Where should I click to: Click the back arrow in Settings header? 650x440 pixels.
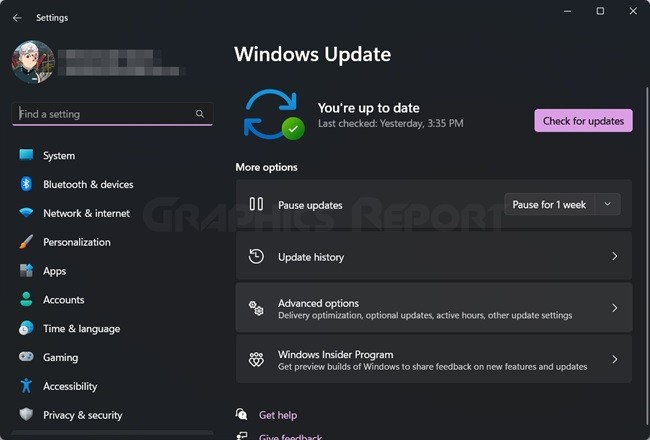click(17, 18)
